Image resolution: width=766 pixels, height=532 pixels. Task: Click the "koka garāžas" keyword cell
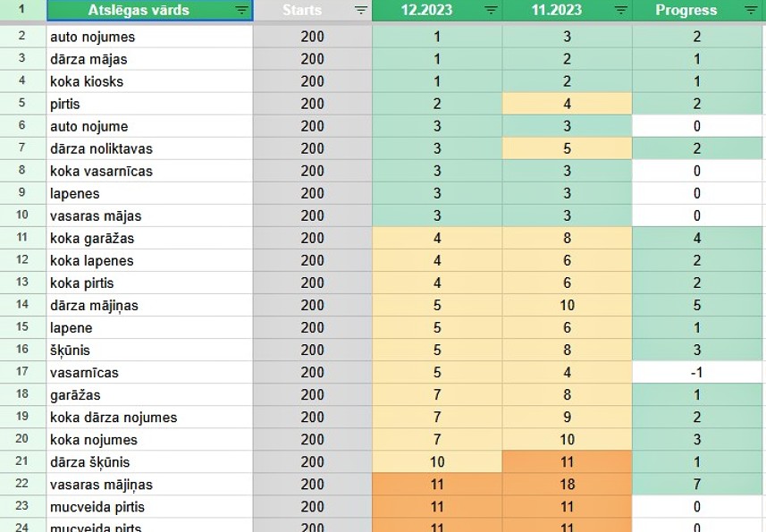[x=149, y=239]
